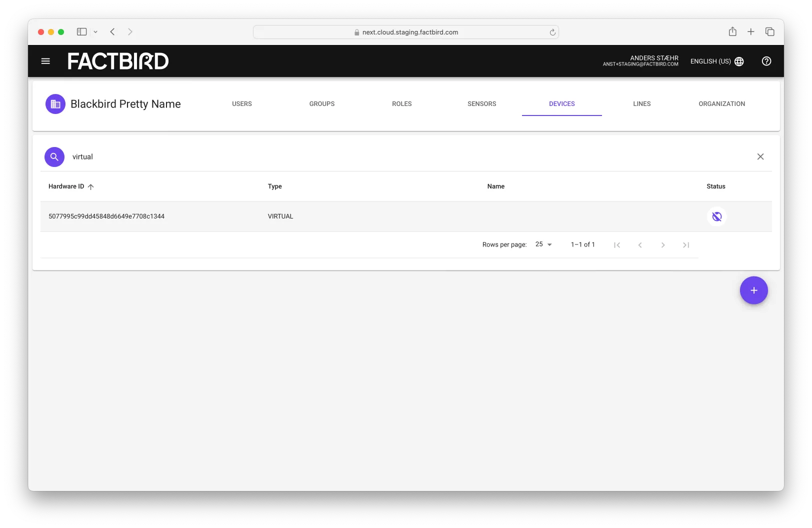Click the search field containing virtual
812x528 pixels.
[x=410, y=157]
